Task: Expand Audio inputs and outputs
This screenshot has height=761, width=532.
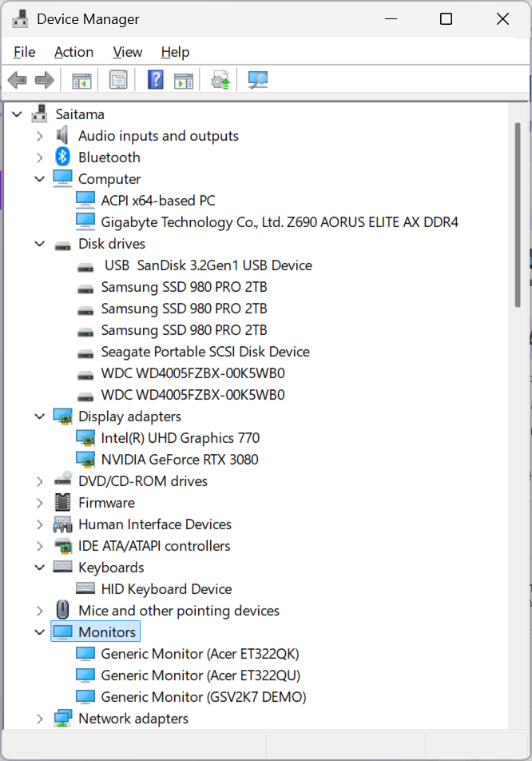Action: click(40, 136)
